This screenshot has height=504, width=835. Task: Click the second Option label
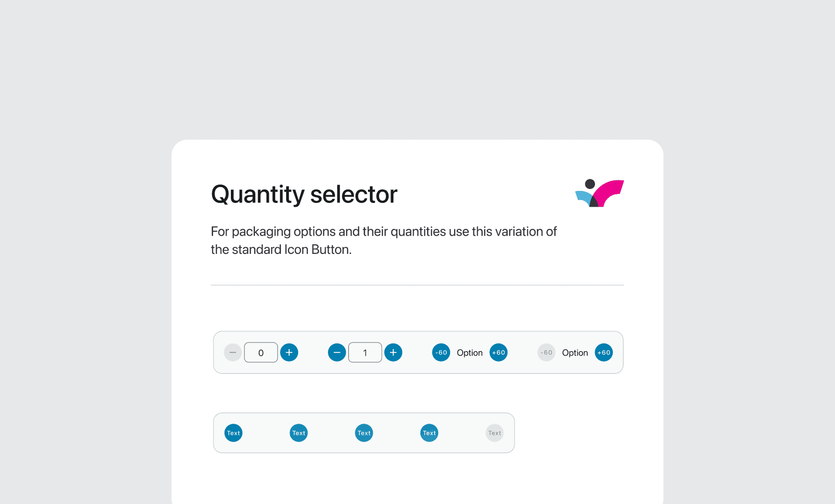point(575,353)
